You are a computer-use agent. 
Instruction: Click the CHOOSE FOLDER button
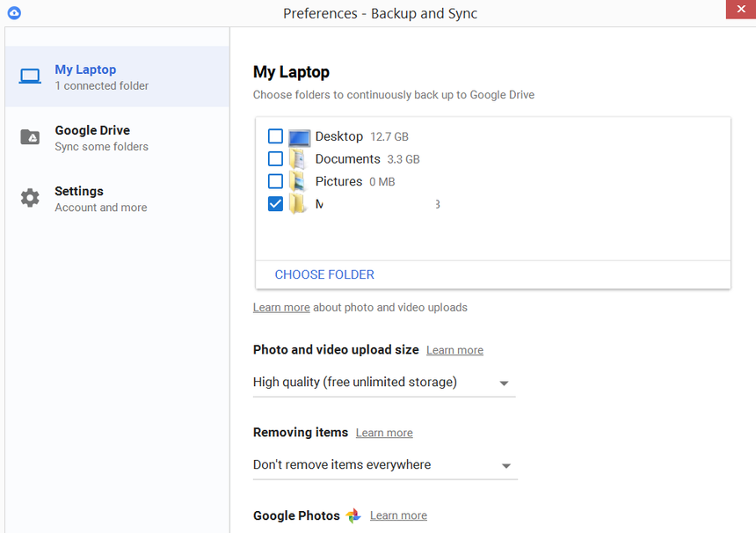pyautogui.click(x=324, y=274)
